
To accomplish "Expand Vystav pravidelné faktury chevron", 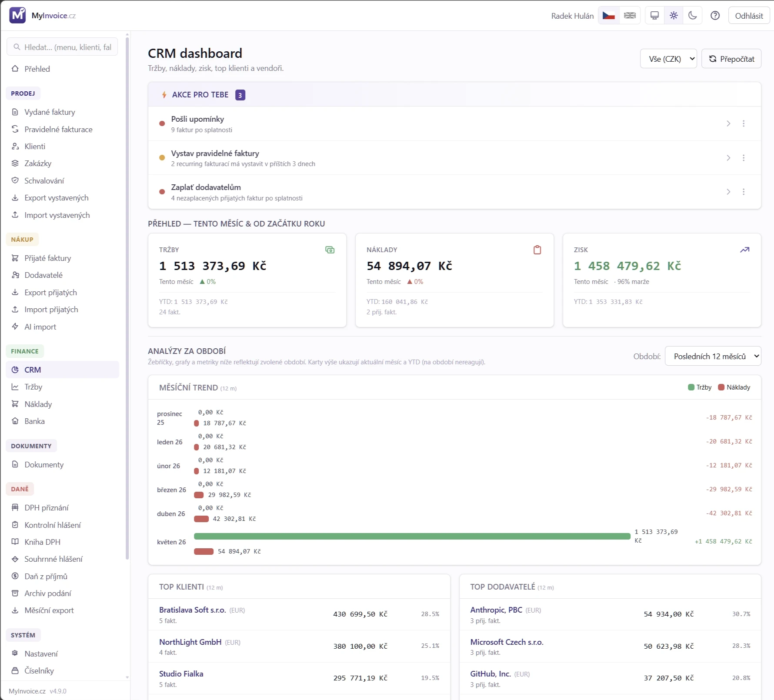I will (728, 158).
